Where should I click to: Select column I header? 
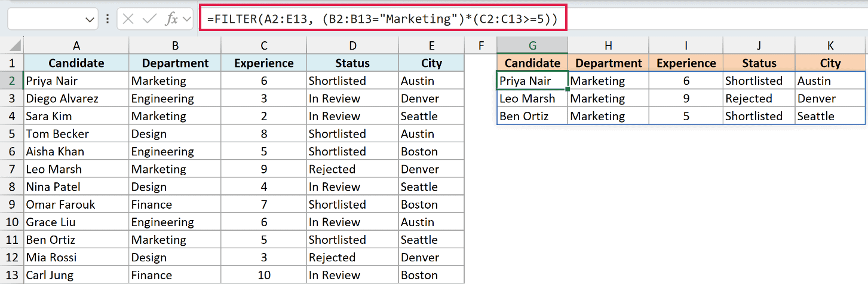686,45
